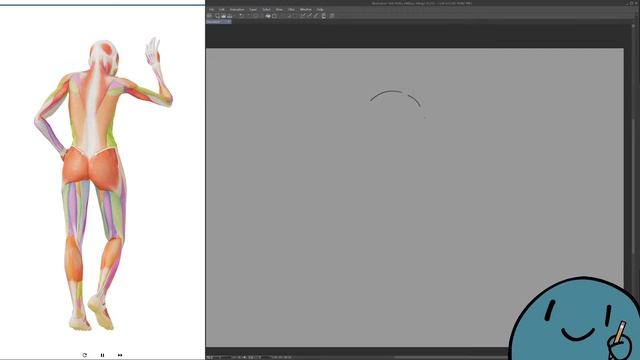Toggle the Snap to Ruler icon
The height and width of the screenshot is (360, 640).
pyautogui.click(x=302, y=16)
